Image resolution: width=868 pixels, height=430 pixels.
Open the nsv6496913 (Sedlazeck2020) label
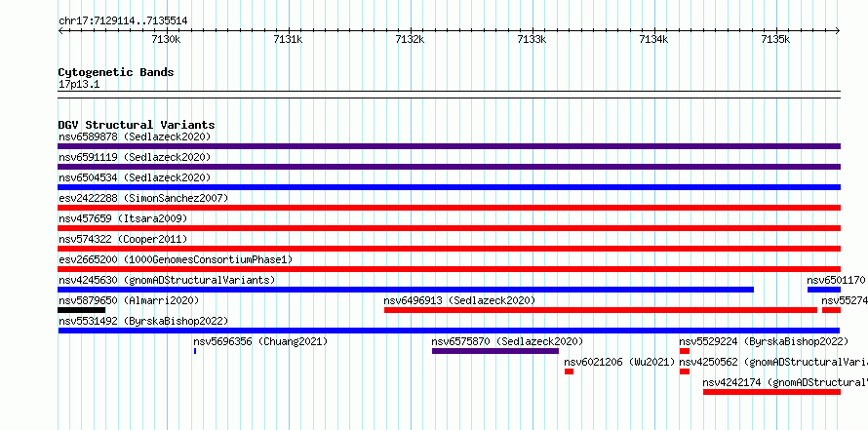pyautogui.click(x=459, y=300)
